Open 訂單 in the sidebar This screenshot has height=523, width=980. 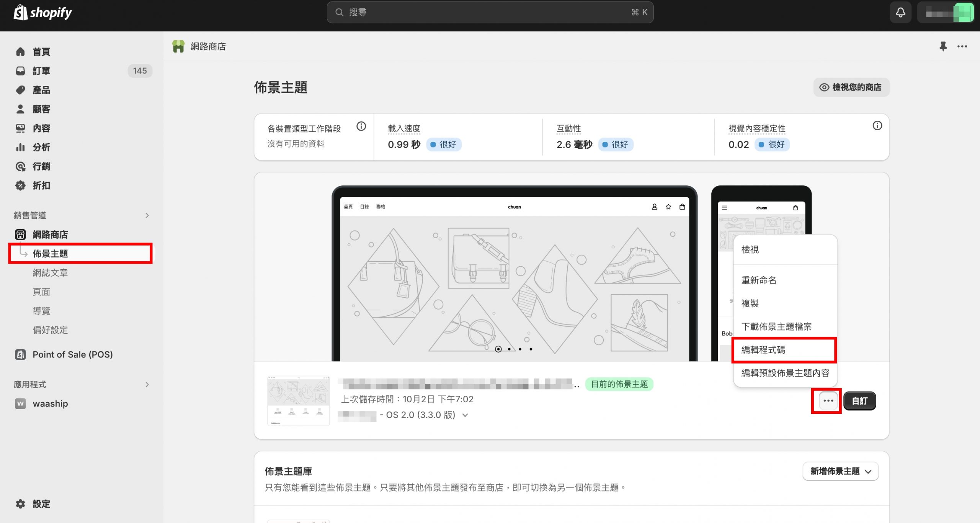41,71
